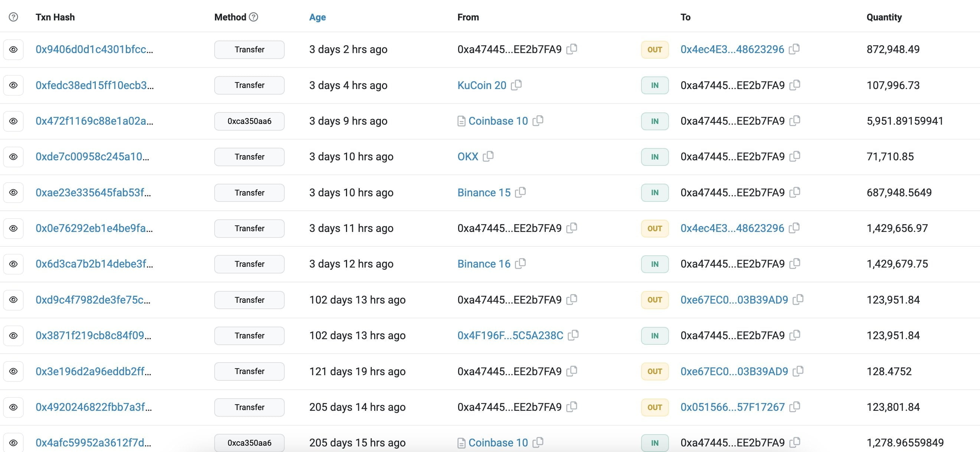Preview transaction 0x472f1169c88e1a02a via eye icon
The width and height of the screenshot is (980, 452).
[x=13, y=121]
